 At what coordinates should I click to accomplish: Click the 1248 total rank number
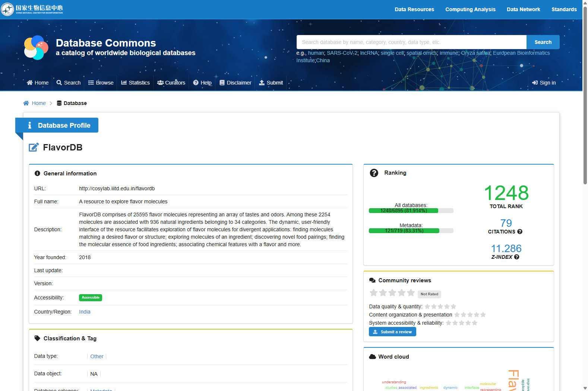click(x=506, y=193)
